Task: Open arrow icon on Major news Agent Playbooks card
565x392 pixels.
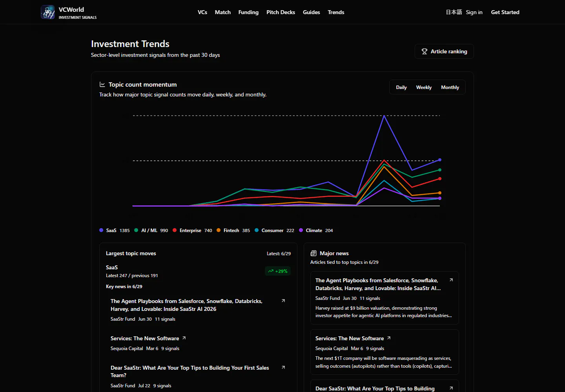Action: coord(451,280)
